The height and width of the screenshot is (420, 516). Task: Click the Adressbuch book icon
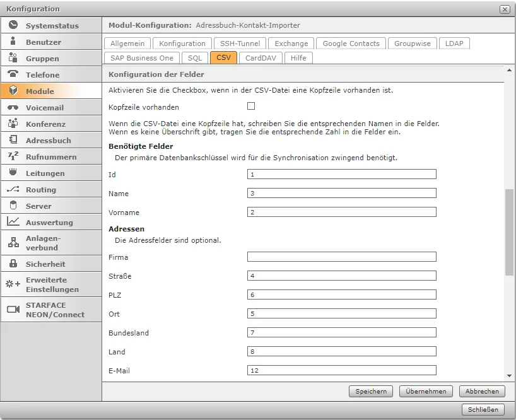(x=13, y=140)
